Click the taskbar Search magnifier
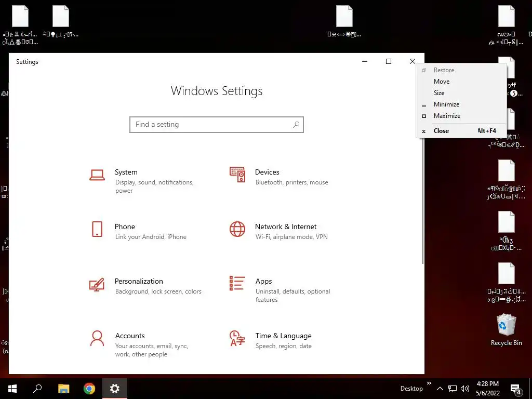532x399 pixels. (x=37, y=389)
